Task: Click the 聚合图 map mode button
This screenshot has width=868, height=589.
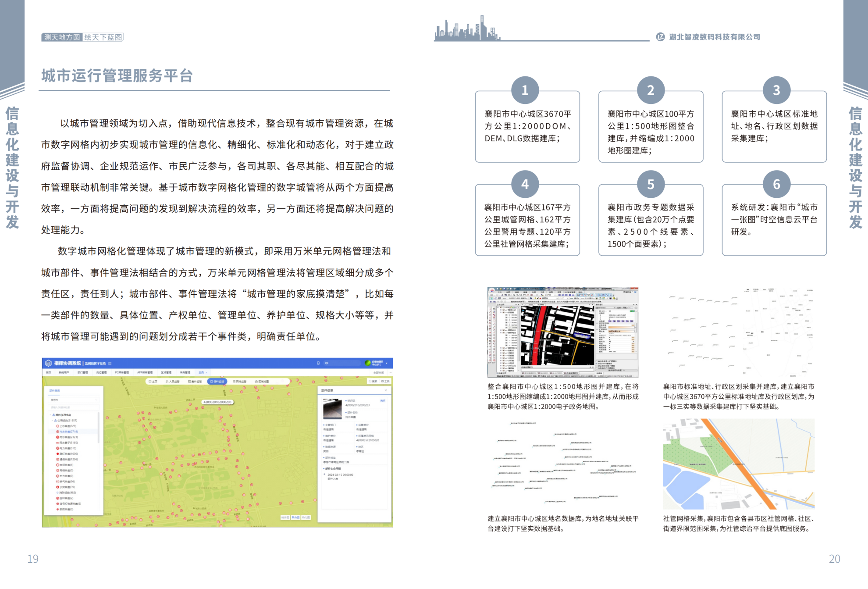Action: [296, 518]
